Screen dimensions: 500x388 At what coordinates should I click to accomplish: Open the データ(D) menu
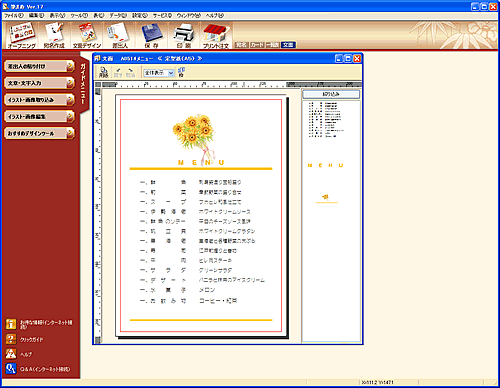[118, 15]
